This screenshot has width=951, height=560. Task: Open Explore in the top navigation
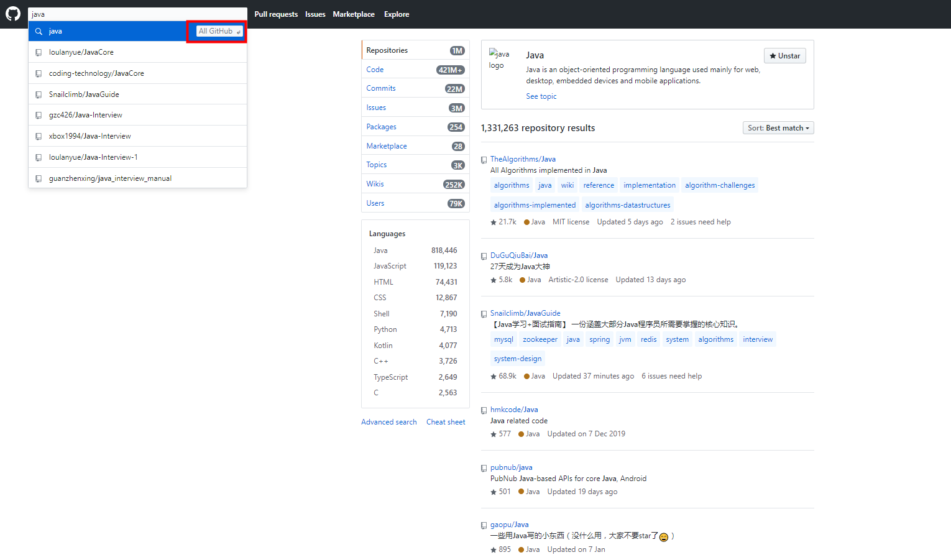(397, 14)
